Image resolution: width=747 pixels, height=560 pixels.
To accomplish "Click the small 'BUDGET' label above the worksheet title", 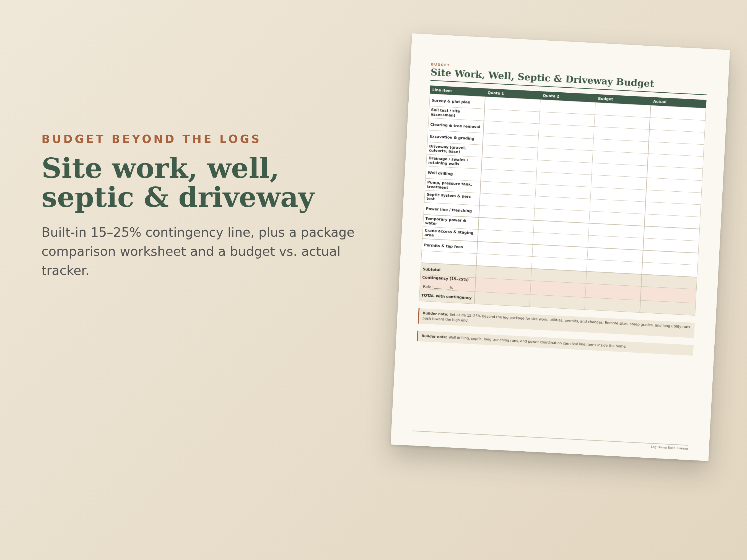I will 440,65.
